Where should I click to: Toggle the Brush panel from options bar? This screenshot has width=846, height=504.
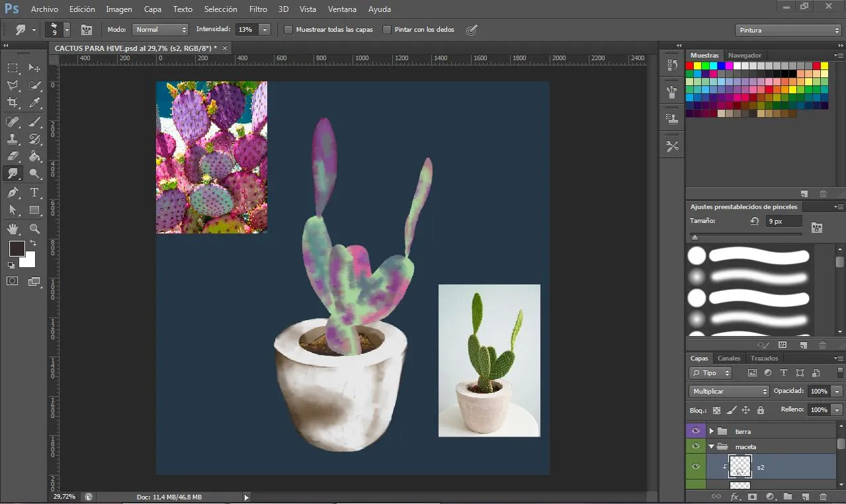[x=86, y=30]
